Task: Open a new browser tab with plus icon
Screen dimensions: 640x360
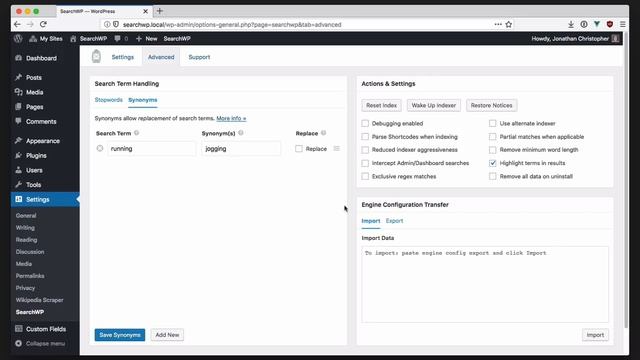Action: point(160,11)
